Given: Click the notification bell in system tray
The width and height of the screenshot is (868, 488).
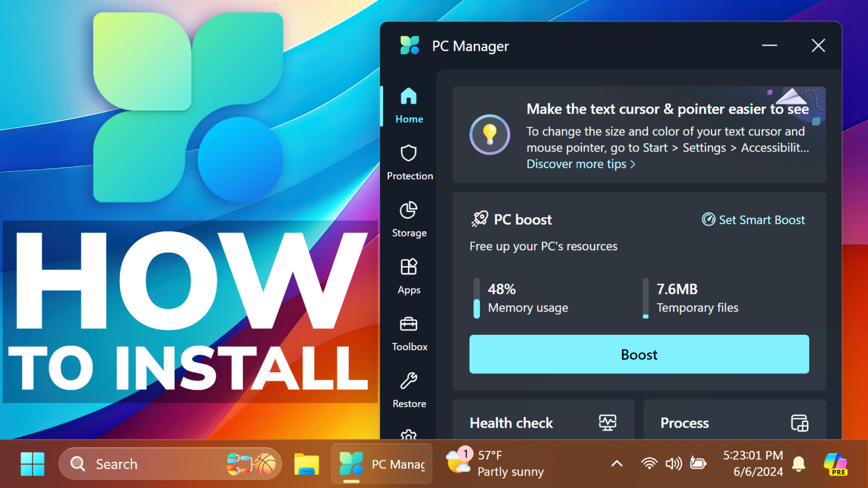Looking at the screenshot, I should [x=798, y=464].
